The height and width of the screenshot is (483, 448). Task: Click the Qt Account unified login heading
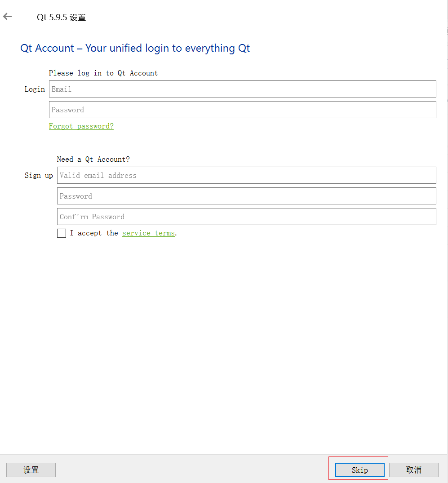(135, 49)
